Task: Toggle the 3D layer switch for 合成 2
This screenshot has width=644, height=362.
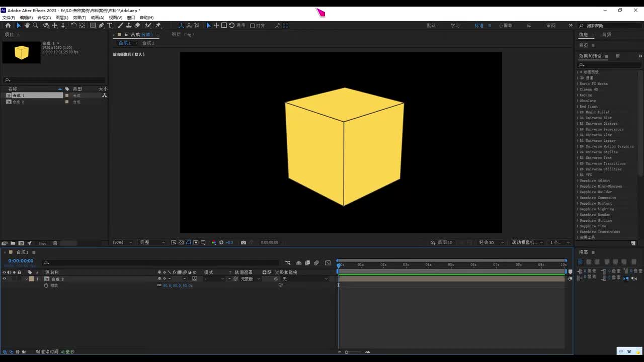Action: [x=195, y=279]
